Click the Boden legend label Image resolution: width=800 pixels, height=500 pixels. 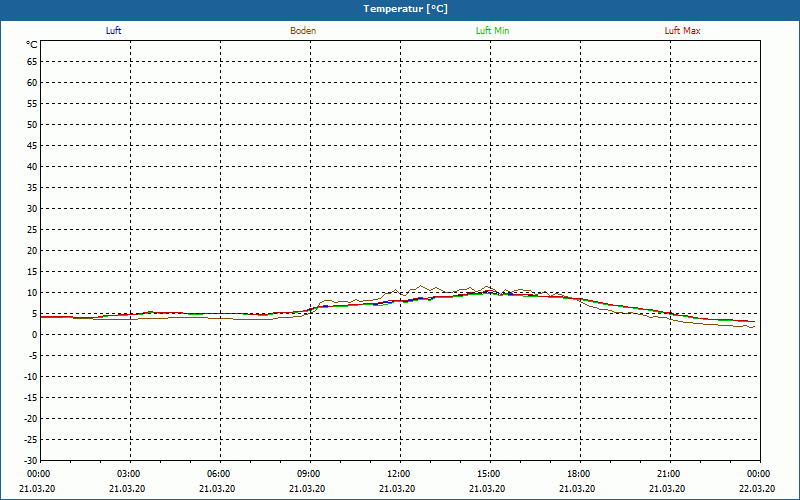(x=303, y=31)
